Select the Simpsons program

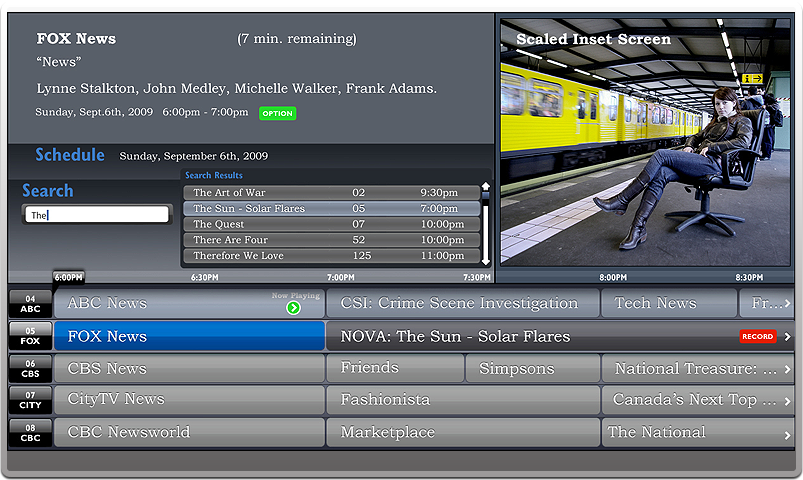pos(533,368)
